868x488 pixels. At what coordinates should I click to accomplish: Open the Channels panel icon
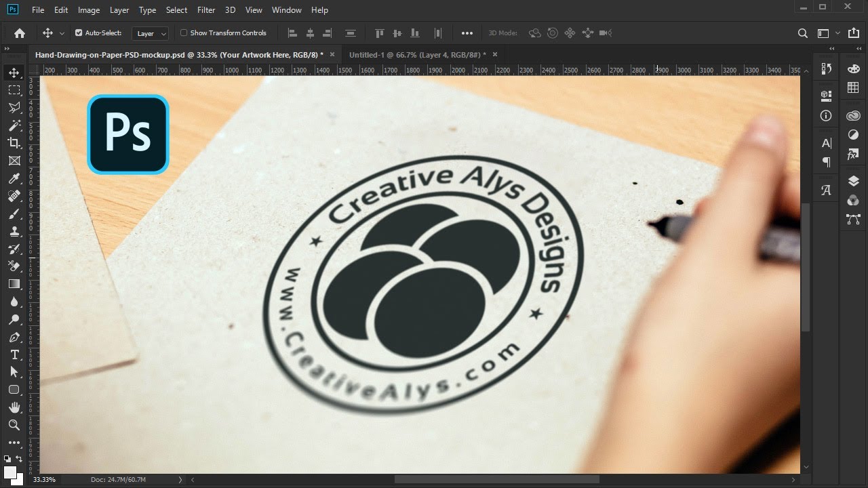pyautogui.click(x=853, y=200)
